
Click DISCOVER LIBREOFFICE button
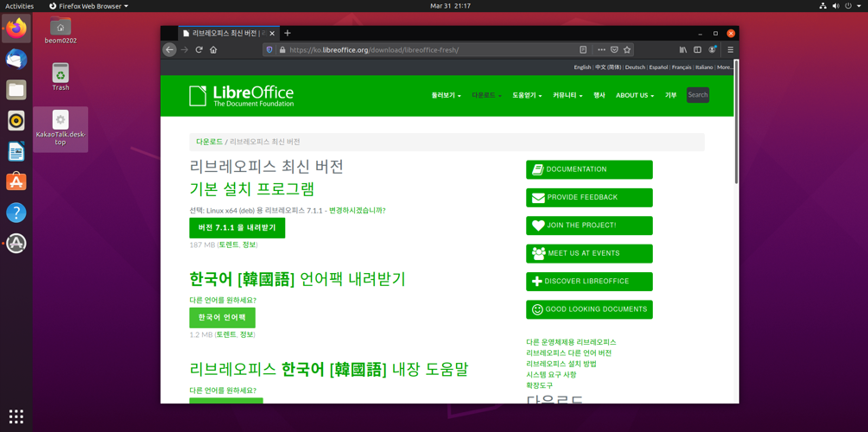pyautogui.click(x=589, y=282)
